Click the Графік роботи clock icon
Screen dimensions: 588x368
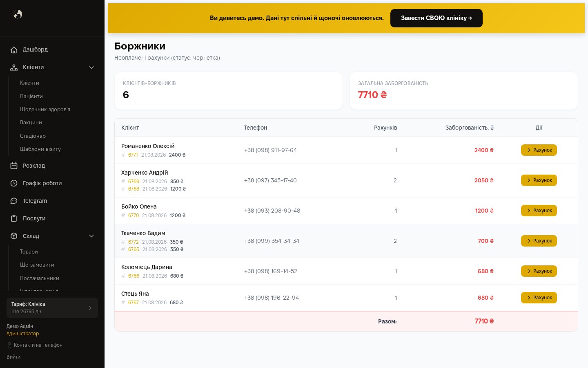coord(14,183)
